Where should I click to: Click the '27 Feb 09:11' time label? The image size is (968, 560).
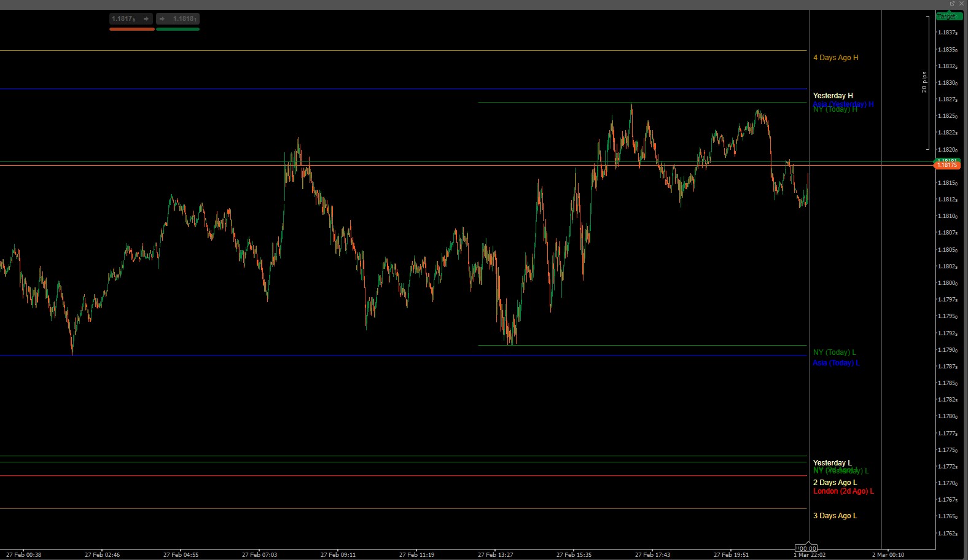[338, 555]
